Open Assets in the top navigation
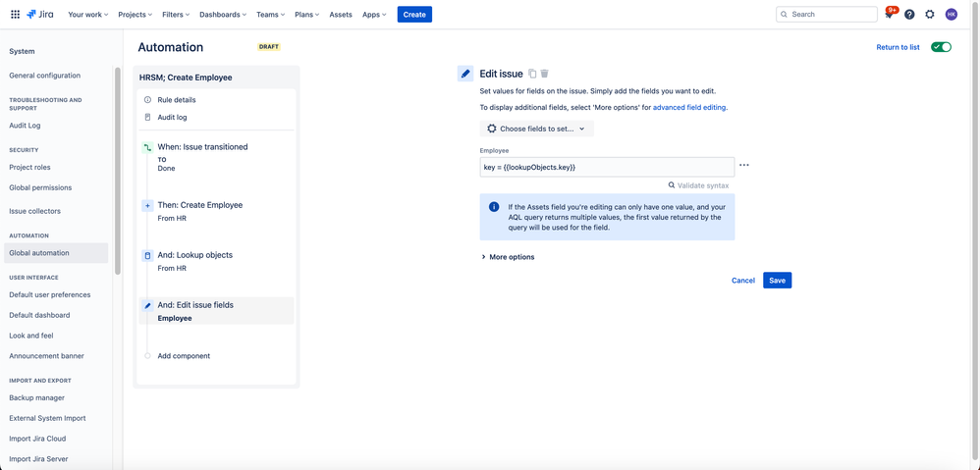The image size is (980, 470). [x=341, y=15]
